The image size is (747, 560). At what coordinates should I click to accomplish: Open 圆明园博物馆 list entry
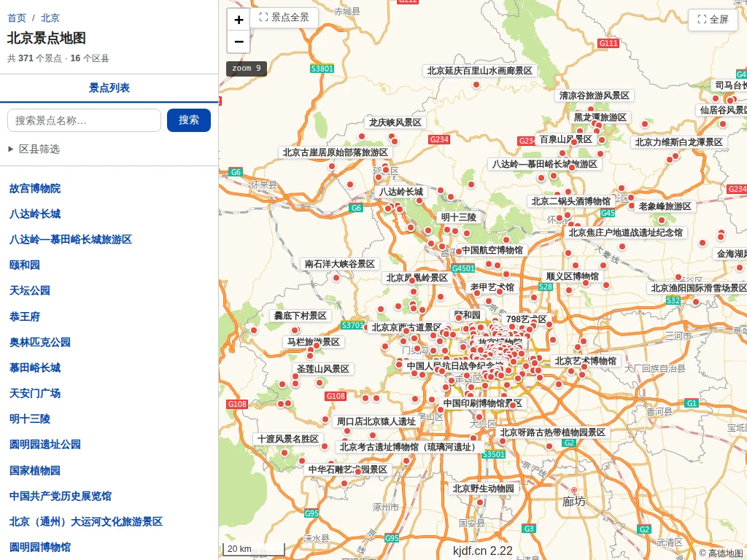tap(40, 547)
